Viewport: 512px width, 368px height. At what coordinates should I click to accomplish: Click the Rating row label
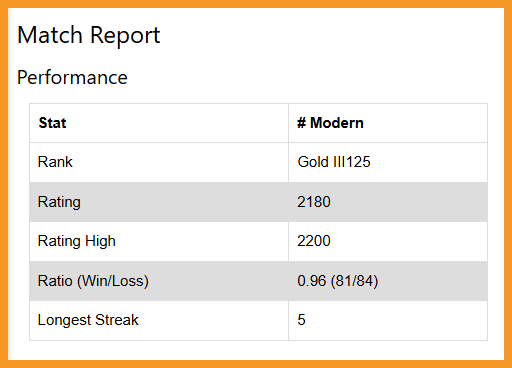coord(59,202)
